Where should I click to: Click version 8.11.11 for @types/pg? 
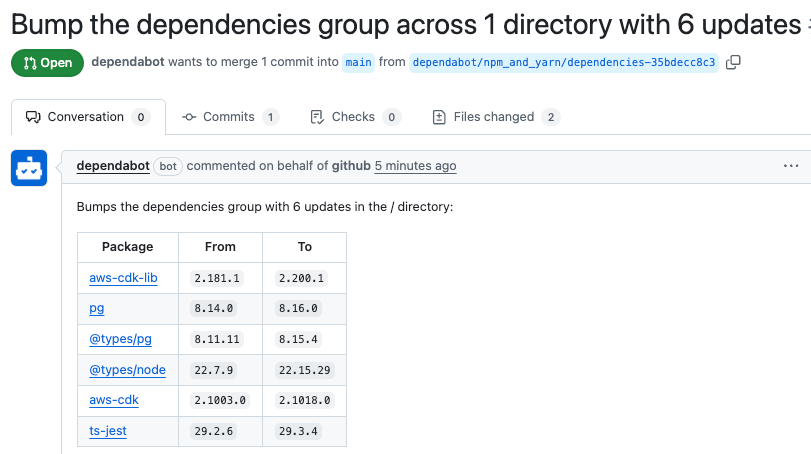pos(217,339)
